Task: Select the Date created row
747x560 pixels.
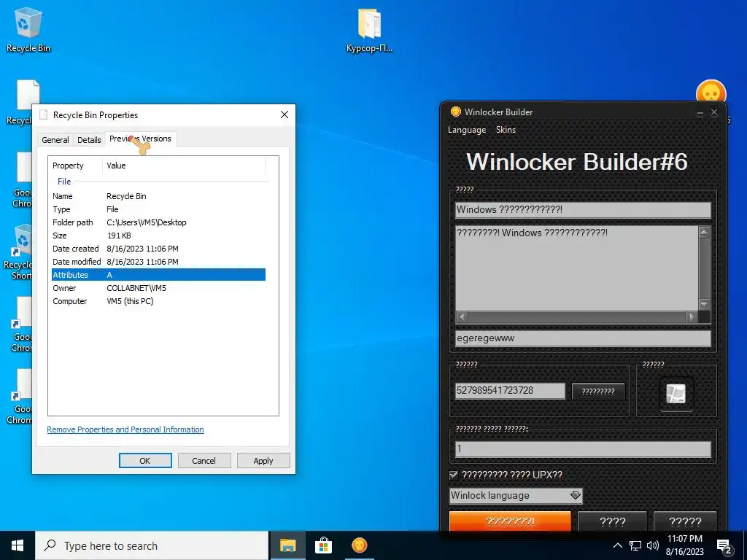Action: 158,249
